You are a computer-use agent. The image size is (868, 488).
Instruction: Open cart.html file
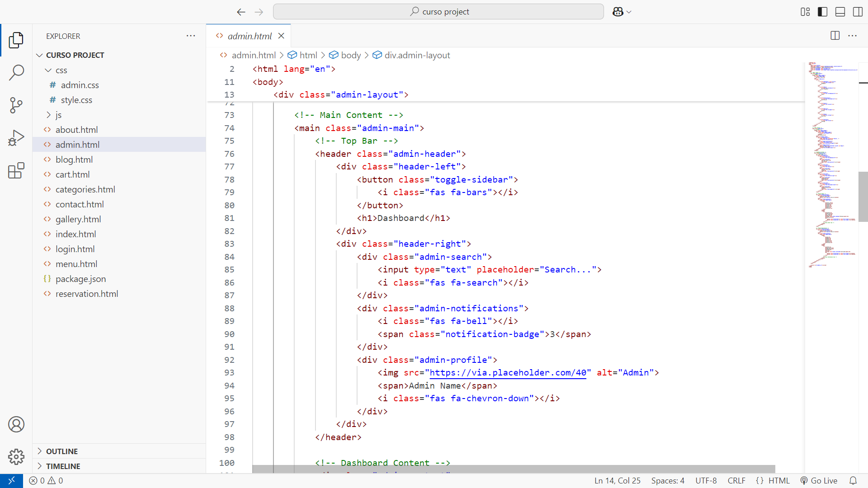coord(119,174)
